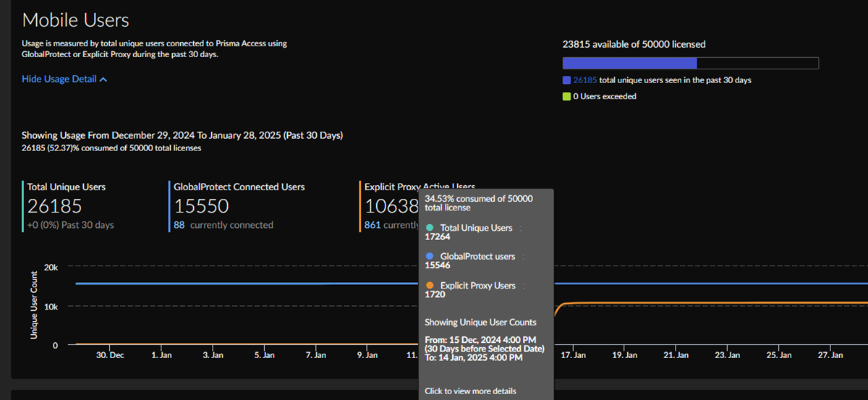Click teal dot beside Total Unique Users in tooltip

coord(430,228)
